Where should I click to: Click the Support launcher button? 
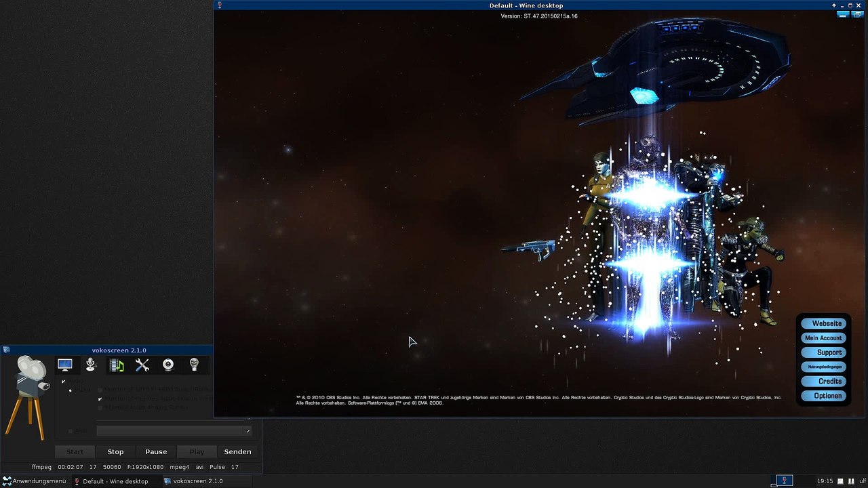tap(824, 352)
